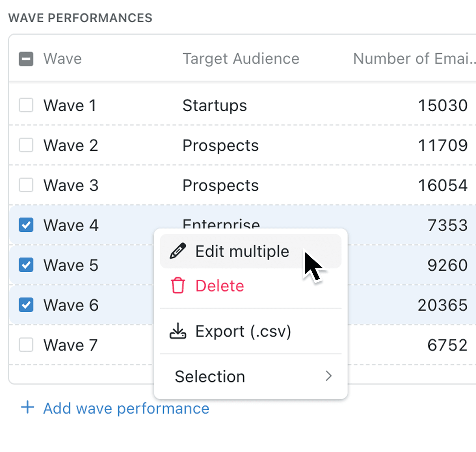Deselect the Wave 5 checkbox
Screen dimensions: 476x452
(26, 265)
